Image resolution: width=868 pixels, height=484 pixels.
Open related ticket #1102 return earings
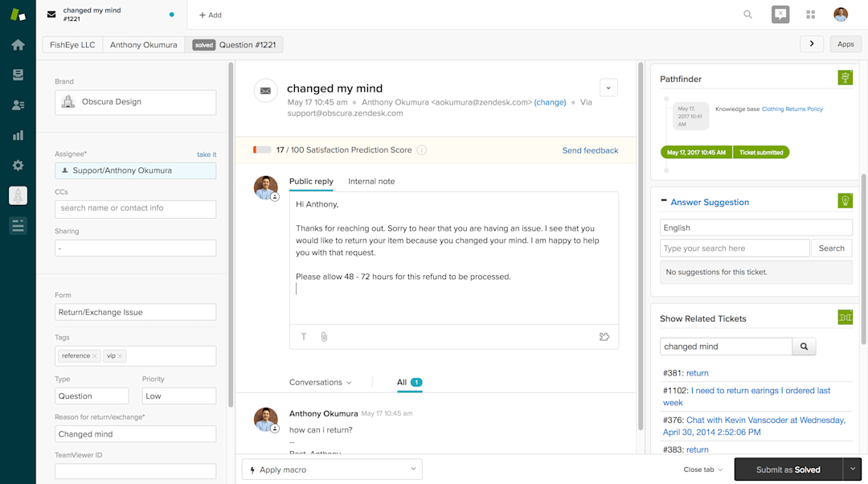pyautogui.click(x=747, y=396)
